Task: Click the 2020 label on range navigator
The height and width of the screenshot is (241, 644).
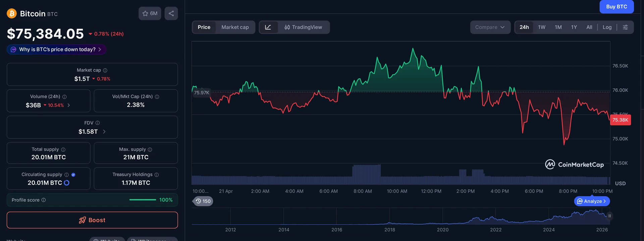Action: pos(443,230)
